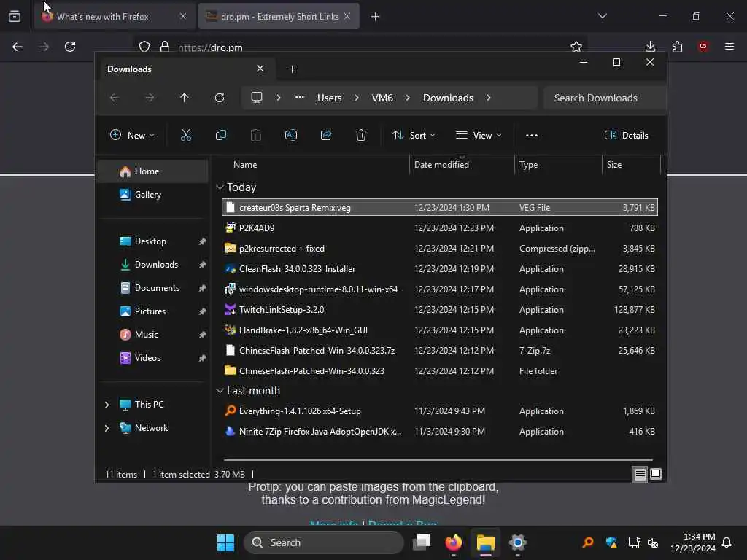Click the Delete trash icon in Explorer toolbar

361,135
